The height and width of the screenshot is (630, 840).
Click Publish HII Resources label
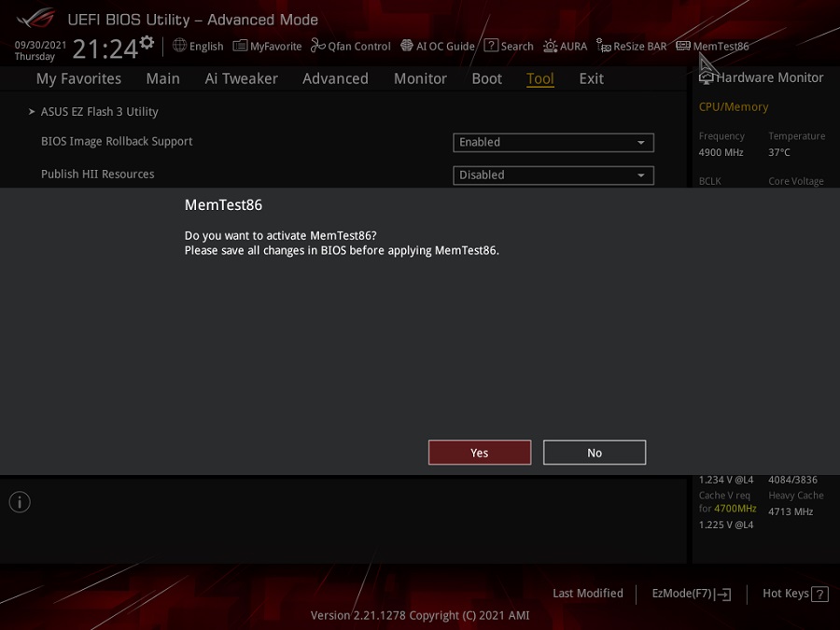tap(97, 175)
